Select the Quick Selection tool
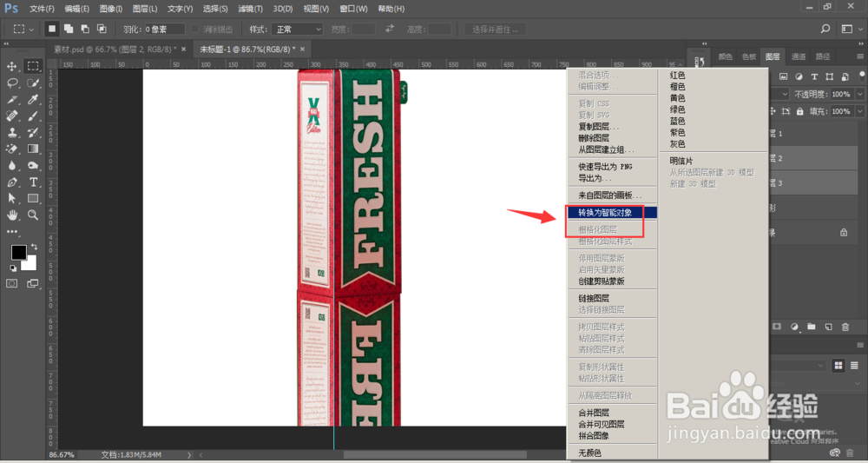Image resolution: width=868 pixels, height=463 pixels. (33, 83)
